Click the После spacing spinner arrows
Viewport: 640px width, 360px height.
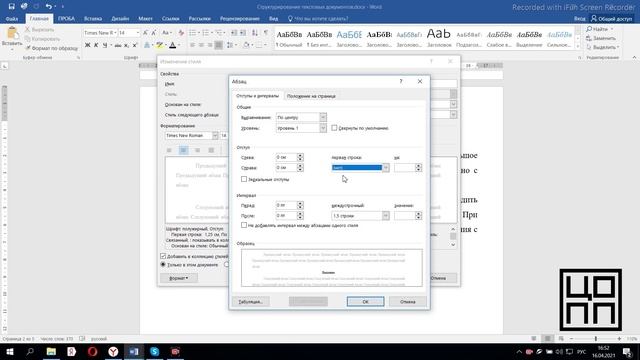300,216
